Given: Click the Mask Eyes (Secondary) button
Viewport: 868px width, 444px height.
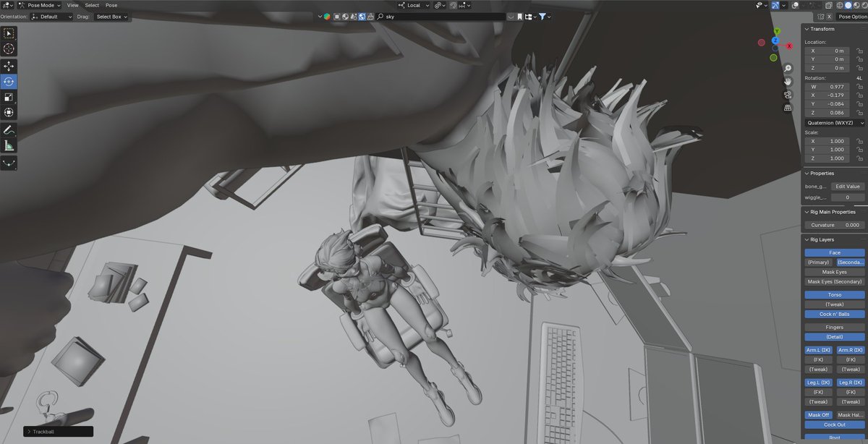Looking at the screenshot, I should (x=835, y=282).
